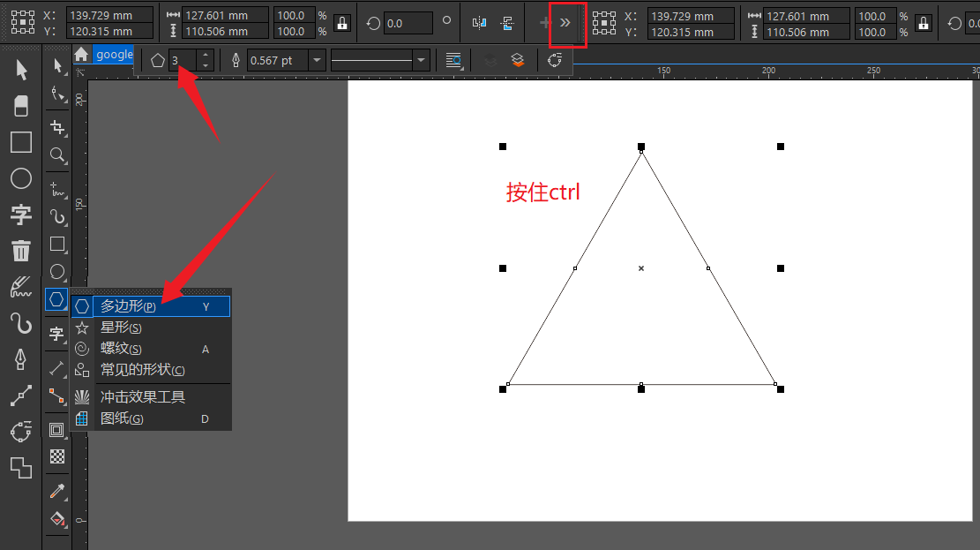Click the polygon sides number field showing 3
980x550 pixels.
(x=184, y=60)
